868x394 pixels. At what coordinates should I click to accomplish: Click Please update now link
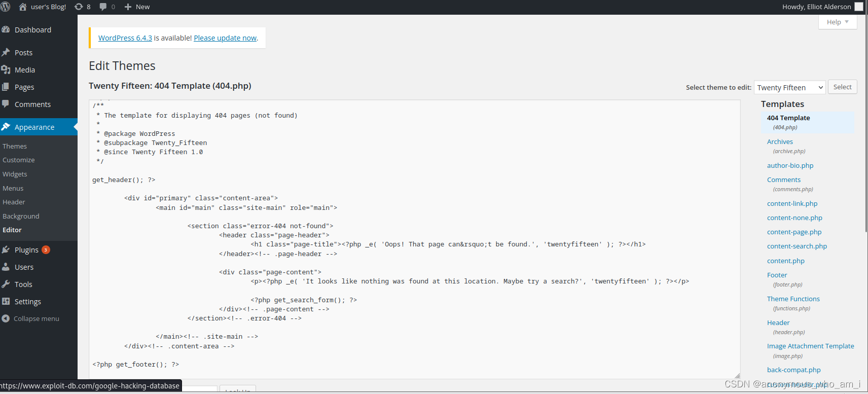(x=225, y=38)
